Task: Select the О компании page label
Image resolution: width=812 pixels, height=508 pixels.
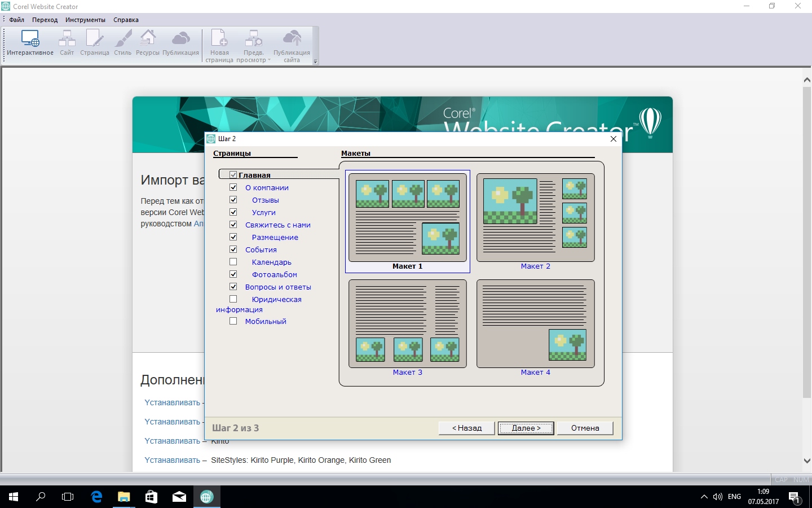Action: tap(267, 188)
